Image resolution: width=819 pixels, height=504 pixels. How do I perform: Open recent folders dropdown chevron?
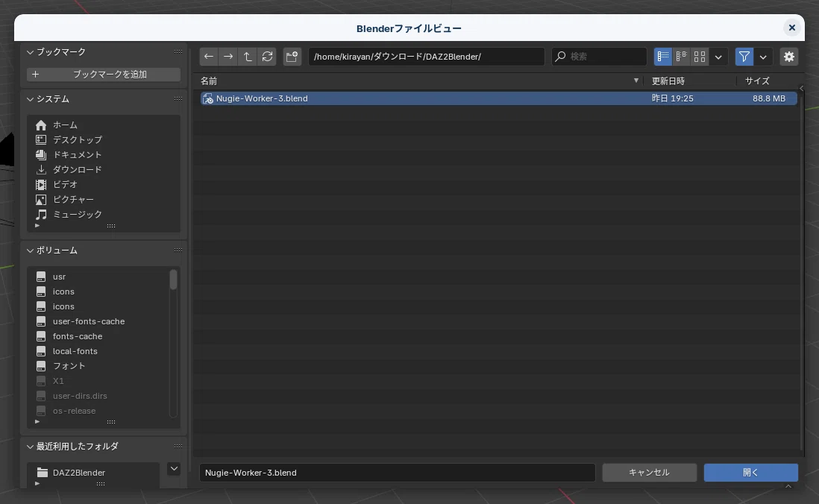[x=174, y=468]
